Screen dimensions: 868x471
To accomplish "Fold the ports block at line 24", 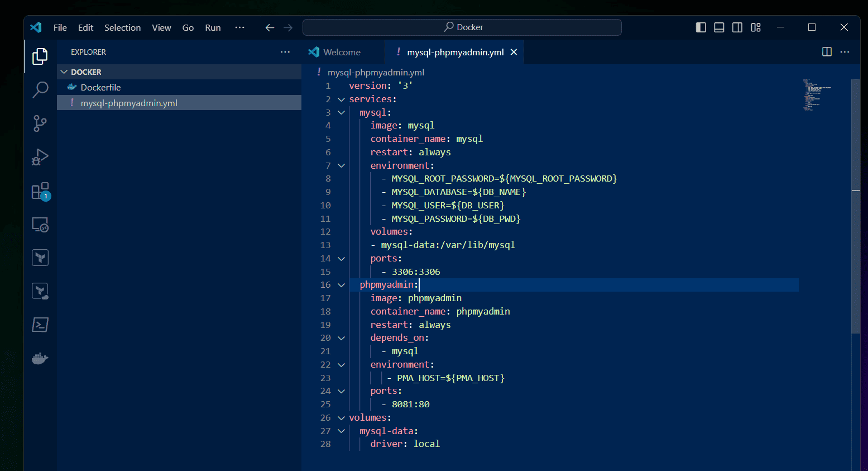I will point(341,391).
